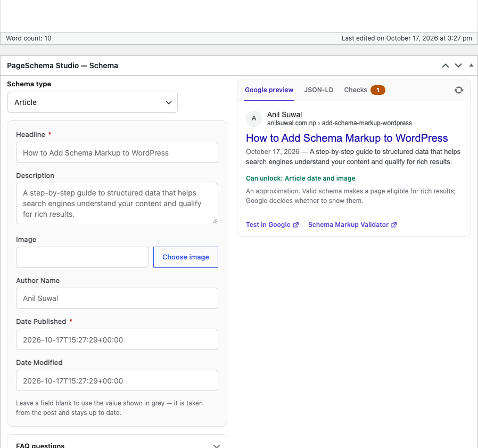
Task: Click the Author Name field
Action: tap(117, 298)
